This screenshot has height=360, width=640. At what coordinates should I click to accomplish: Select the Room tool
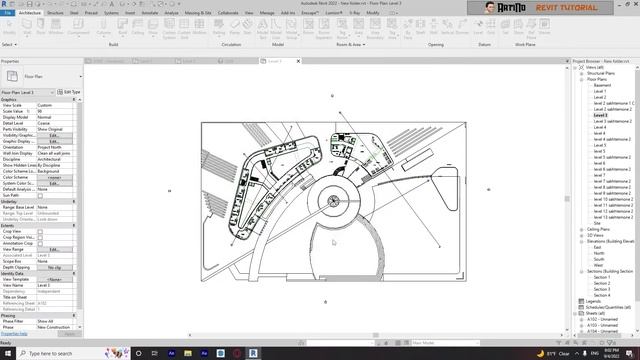click(308, 27)
